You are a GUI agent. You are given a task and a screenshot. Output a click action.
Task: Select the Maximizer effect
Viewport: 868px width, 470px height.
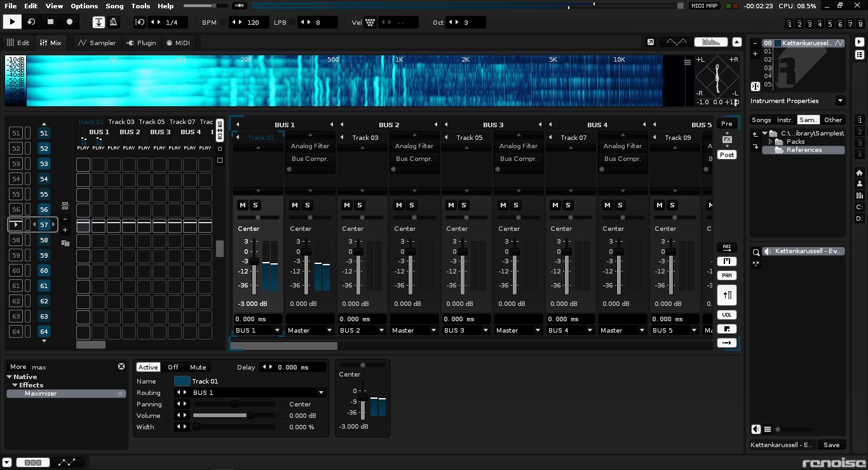click(66, 394)
